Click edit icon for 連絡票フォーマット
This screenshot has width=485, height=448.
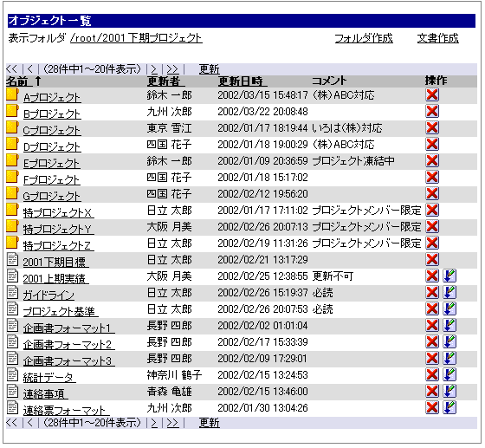pos(449,408)
